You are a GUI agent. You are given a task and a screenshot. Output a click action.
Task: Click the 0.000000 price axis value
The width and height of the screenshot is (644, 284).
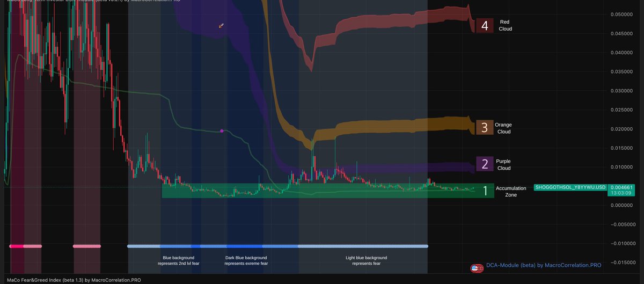coord(621,205)
